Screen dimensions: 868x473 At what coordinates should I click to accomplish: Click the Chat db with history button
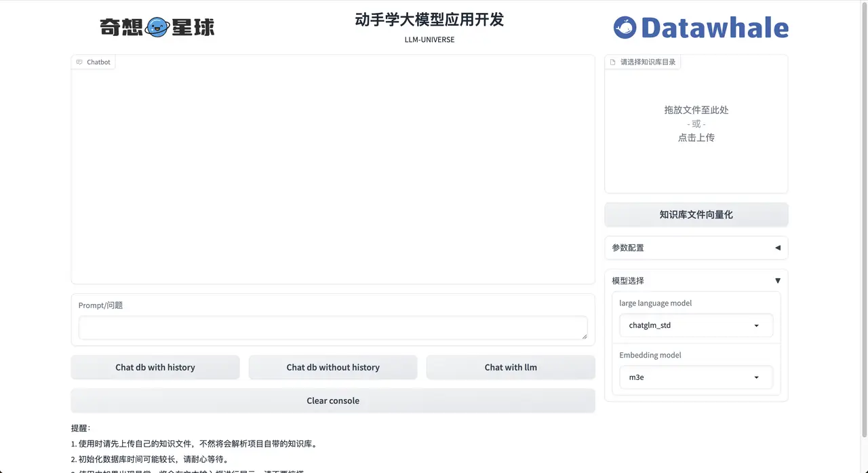(x=155, y=367)
